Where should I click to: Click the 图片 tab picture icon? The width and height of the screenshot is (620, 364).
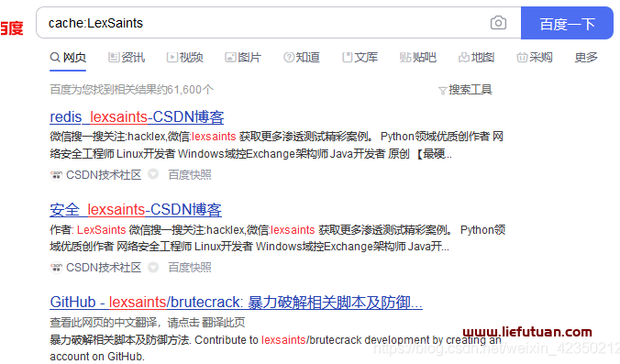point(230,58)
